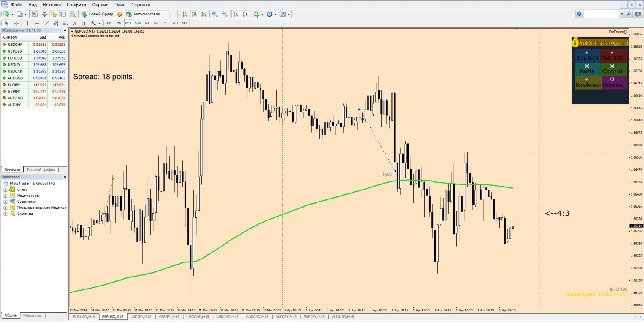Switch timeframe to H4
Screen dimensions: 644x322
click(x=156, y=23)
